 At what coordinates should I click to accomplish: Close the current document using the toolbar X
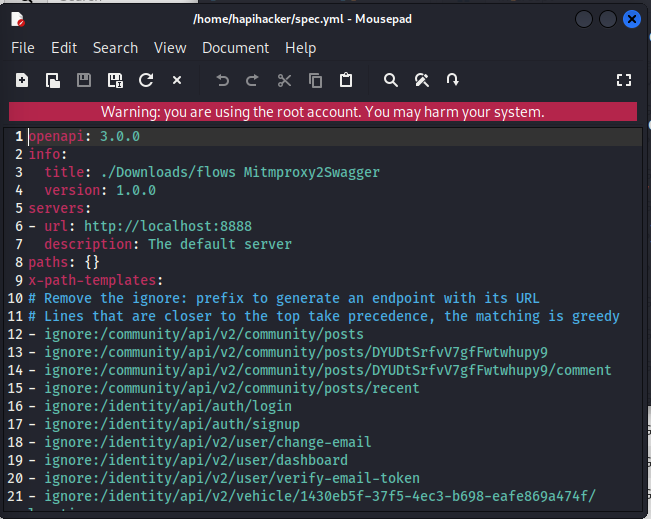(177, 80)
